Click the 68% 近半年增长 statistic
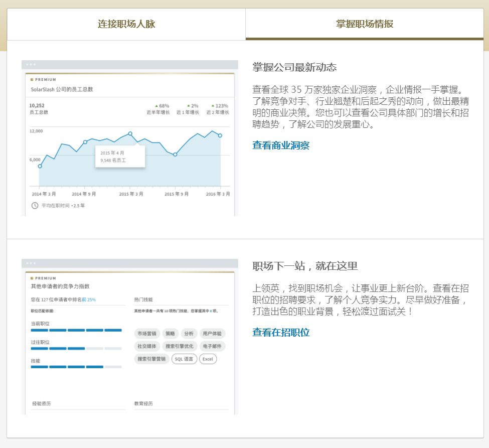This screenshot has height=448, width=489. (x=158, y=109)
